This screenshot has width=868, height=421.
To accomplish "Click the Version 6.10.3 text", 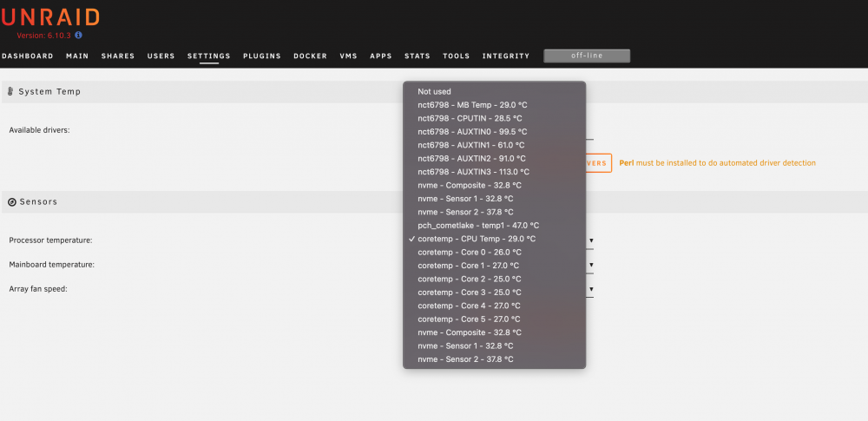I will (x=44, y=36).
